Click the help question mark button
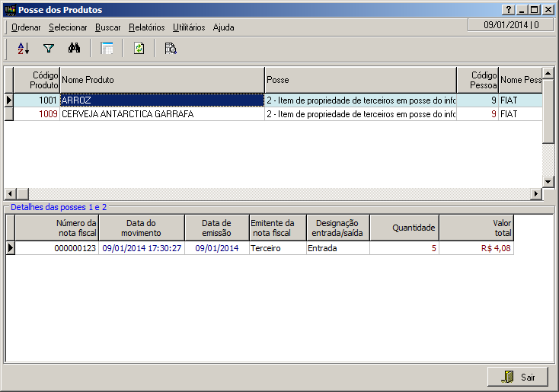Viewport: 559px width, 392px height. (x=508, y=10)
